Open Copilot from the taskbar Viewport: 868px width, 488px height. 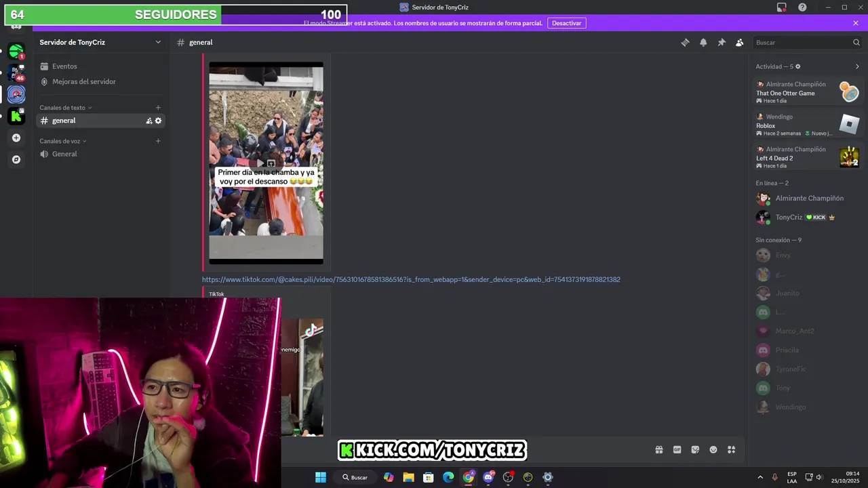click(389, 477)
